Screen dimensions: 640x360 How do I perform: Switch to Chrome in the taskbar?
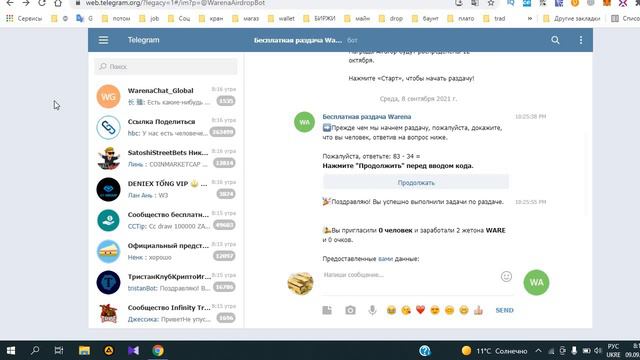[x=158, y=351]
